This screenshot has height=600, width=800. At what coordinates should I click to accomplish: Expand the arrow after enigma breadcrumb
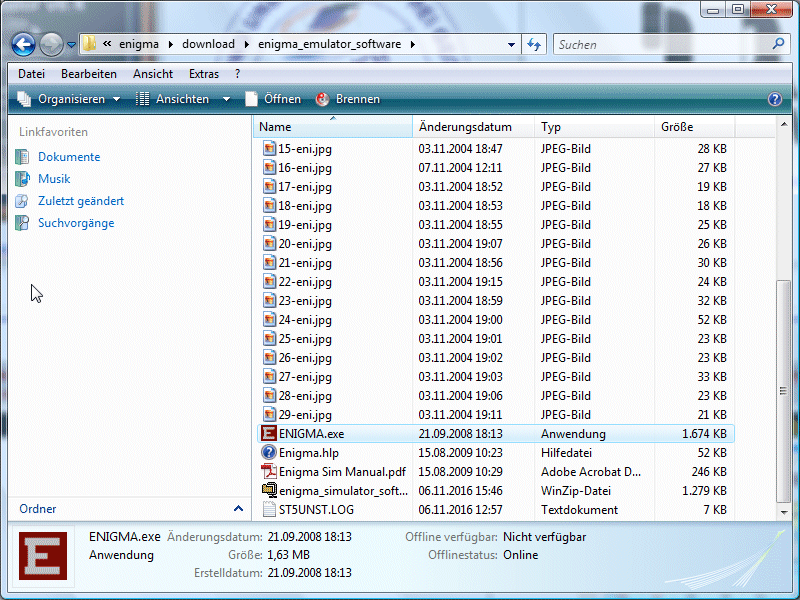[170, 44]
